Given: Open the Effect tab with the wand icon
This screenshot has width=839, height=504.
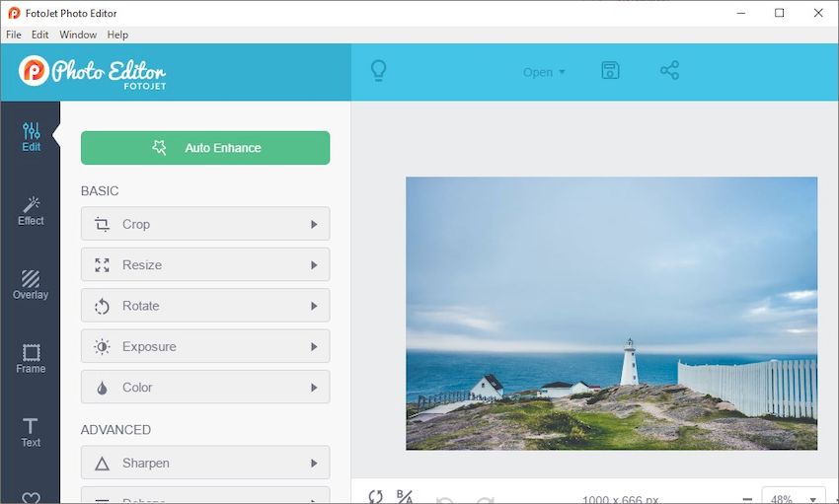Looking at the screenshot, I should (x=31, y=211).
